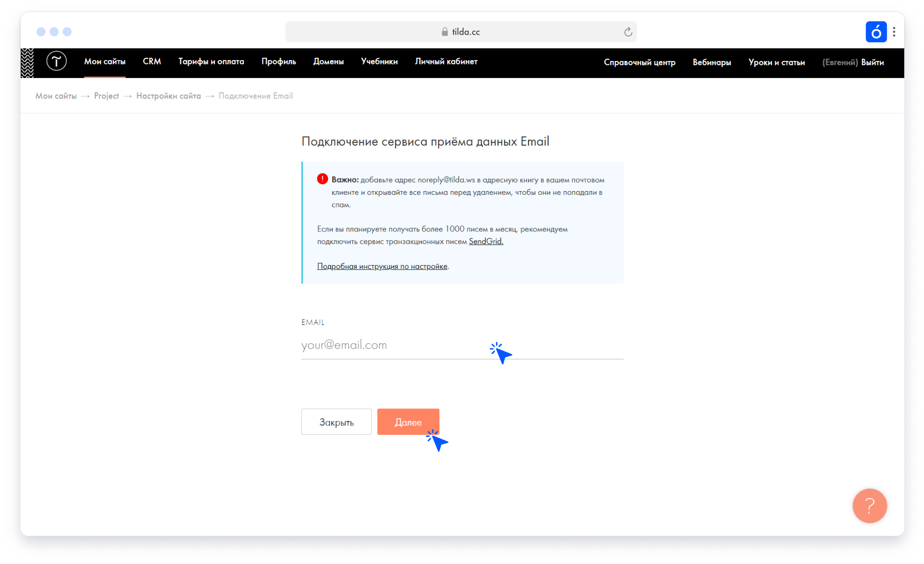Open browser three-dot menu
The height and width of the screenshot is (564, 924).
pyautogui.click(x=894, y=32)
